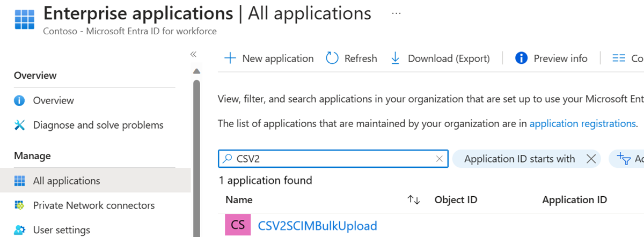
Task: Click the application registrations link
Action: tap(582, 123)
